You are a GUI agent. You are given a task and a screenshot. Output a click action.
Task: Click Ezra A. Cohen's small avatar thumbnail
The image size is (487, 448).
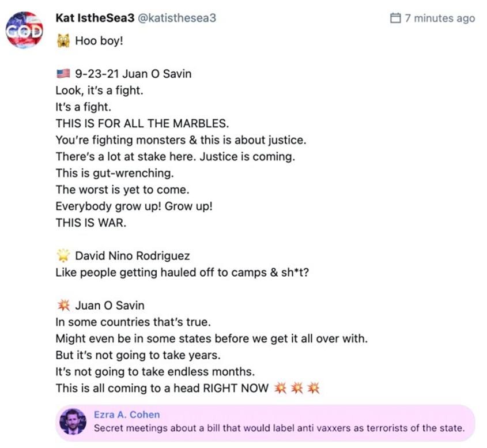tap(73, 422)
